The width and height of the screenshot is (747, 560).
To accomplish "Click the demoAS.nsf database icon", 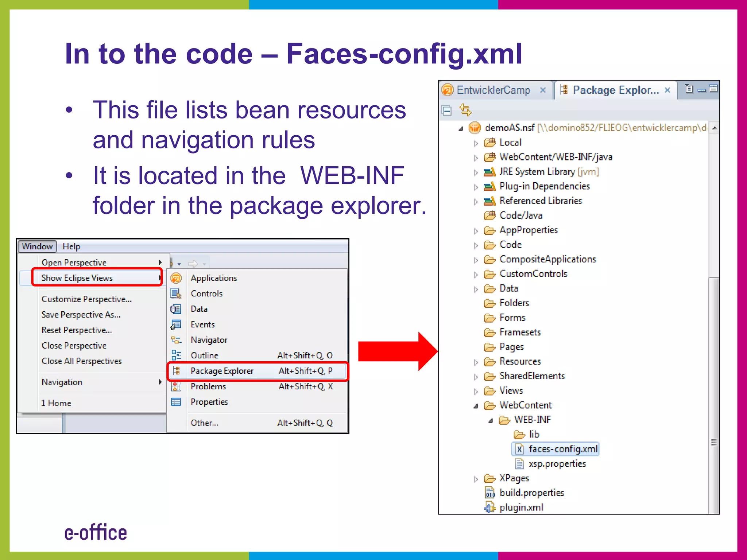I will 475,128.
